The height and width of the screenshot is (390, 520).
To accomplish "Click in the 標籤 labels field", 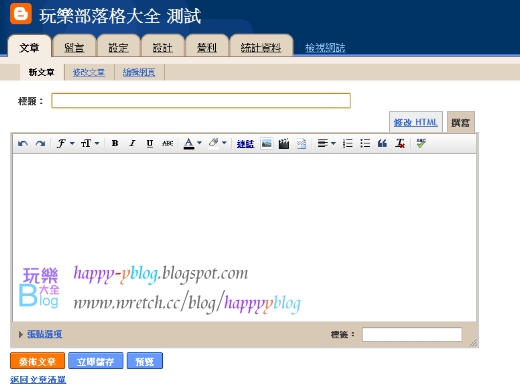I will pos(412,334).
